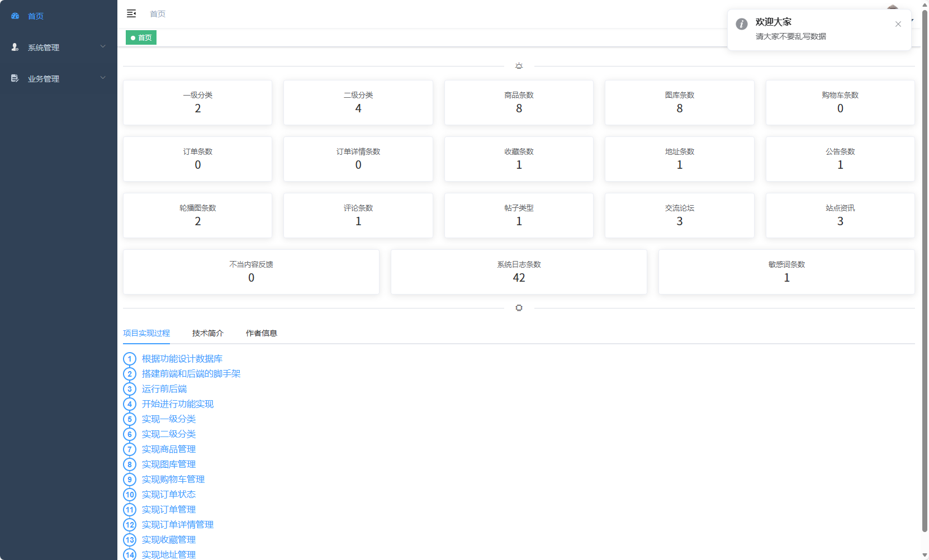929x560 pixels.
Task: Switch to the 作者信息 tab
Action: [x=262, y=333]
